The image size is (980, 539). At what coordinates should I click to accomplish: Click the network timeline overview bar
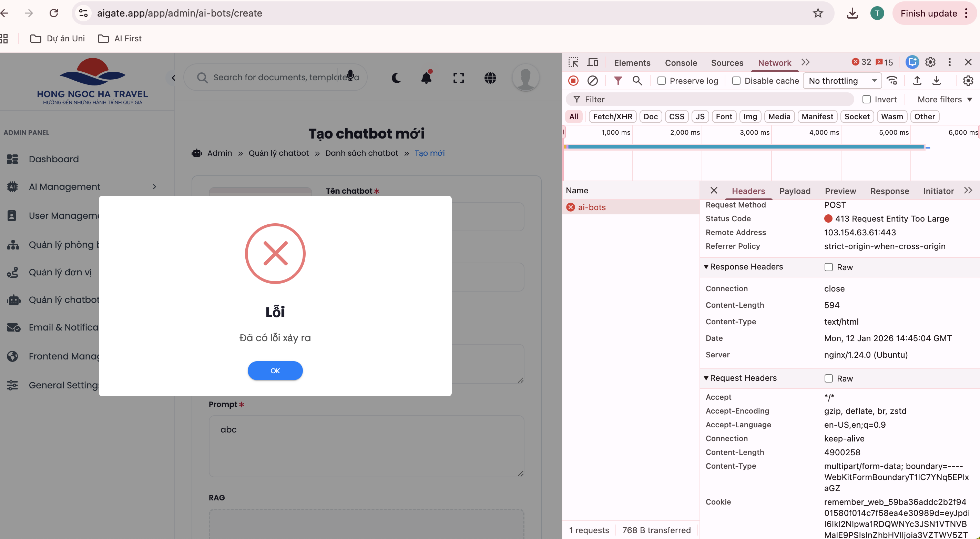[746, 147]
